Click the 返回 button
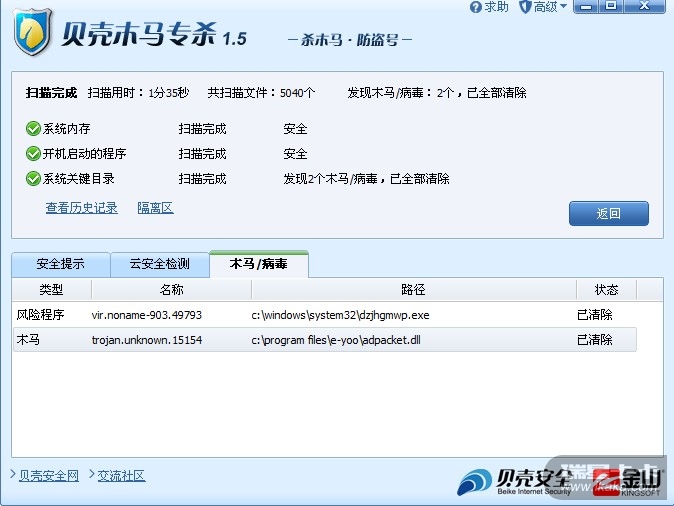The image size is (674, 506). click(x=609, y=213)
